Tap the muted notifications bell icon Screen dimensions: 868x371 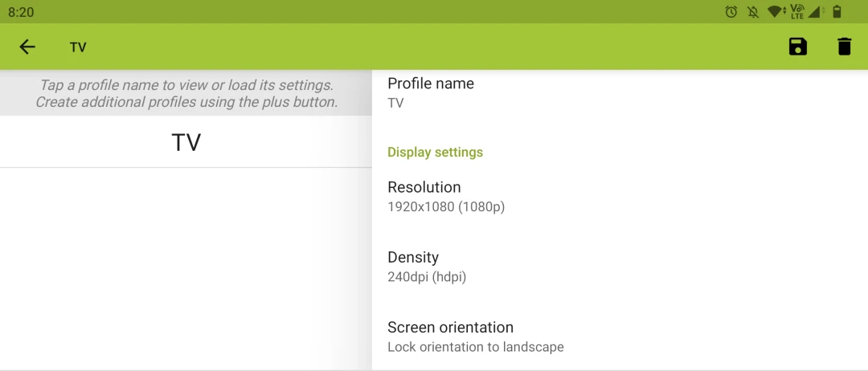coord(753,12)
